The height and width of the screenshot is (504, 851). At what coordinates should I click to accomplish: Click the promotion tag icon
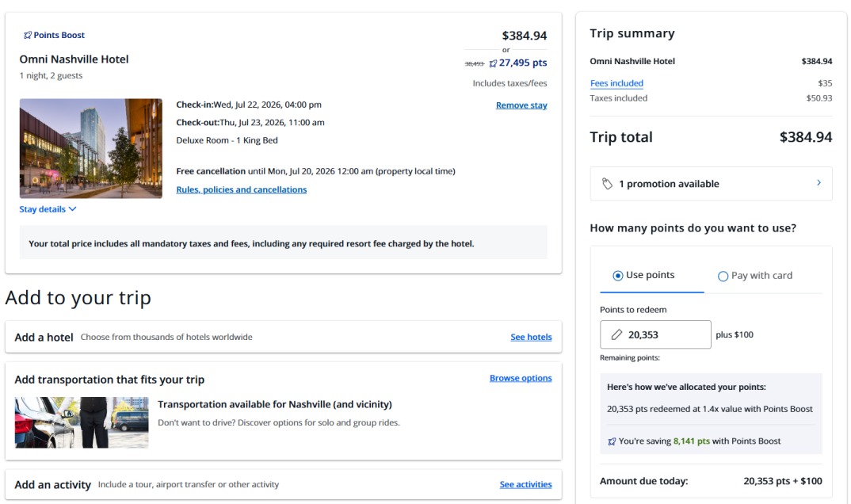pos(607,184)
